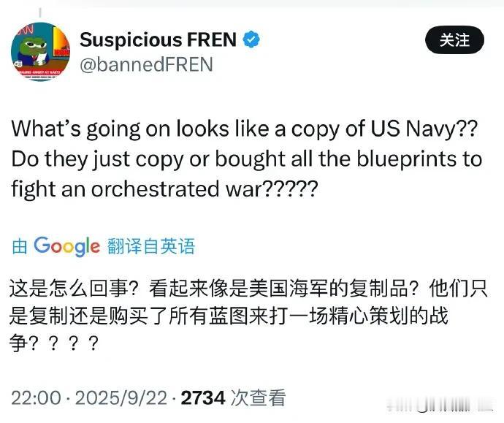Click translated line starting 是复制还是购买了
The image size is (504, 423).
pos(228,316)
